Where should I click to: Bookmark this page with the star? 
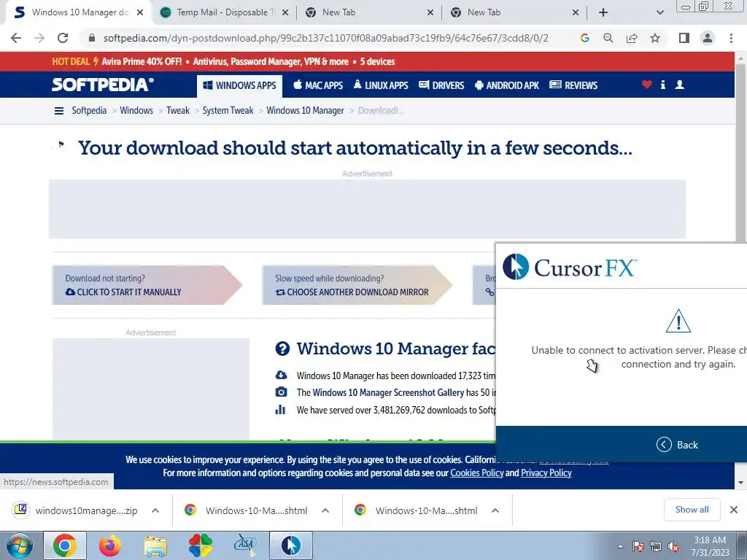click(655, 38)
